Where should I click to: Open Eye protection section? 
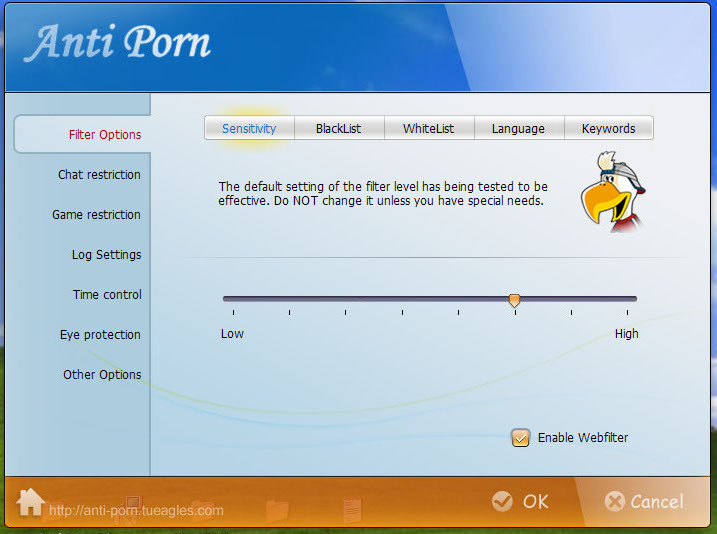click(x=100, y=335)
